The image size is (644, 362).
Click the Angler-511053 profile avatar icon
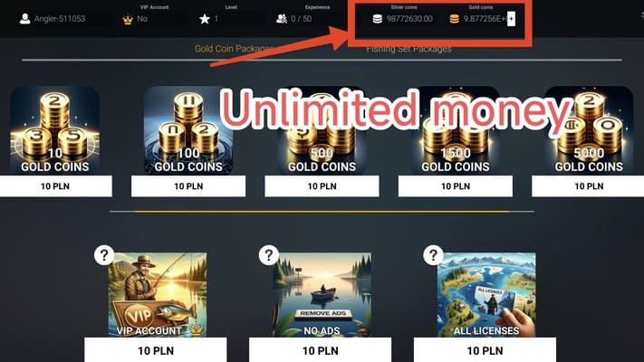click(x=25, y=19)
